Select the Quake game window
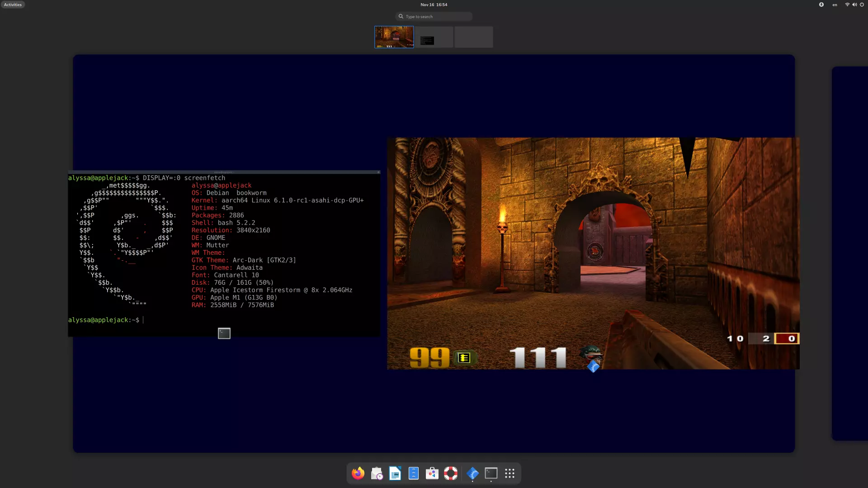Viewport: 868px width, 488px height. coord(593,253)
